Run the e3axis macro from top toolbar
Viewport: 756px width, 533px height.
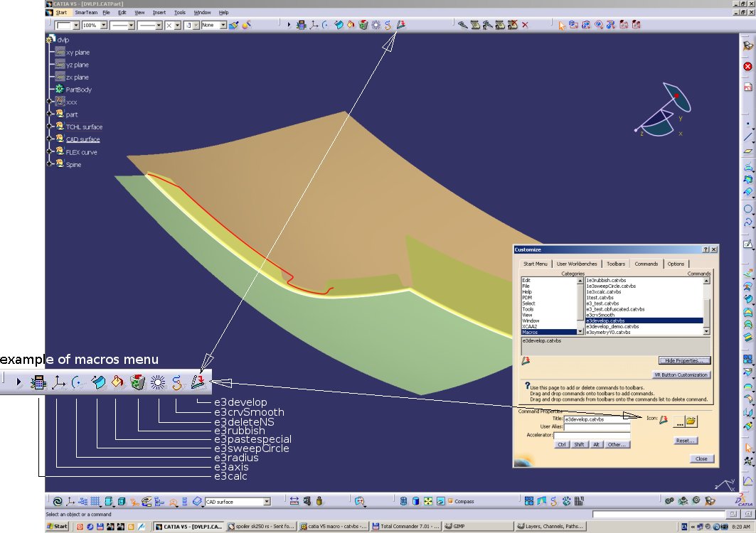click(314, 25)
